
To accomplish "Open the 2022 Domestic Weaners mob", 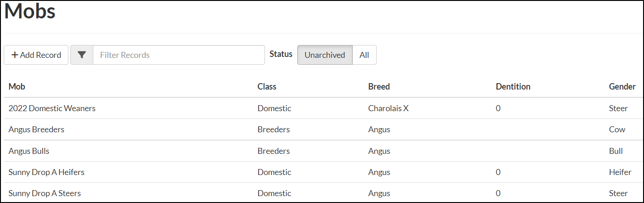I will (52, 108).
